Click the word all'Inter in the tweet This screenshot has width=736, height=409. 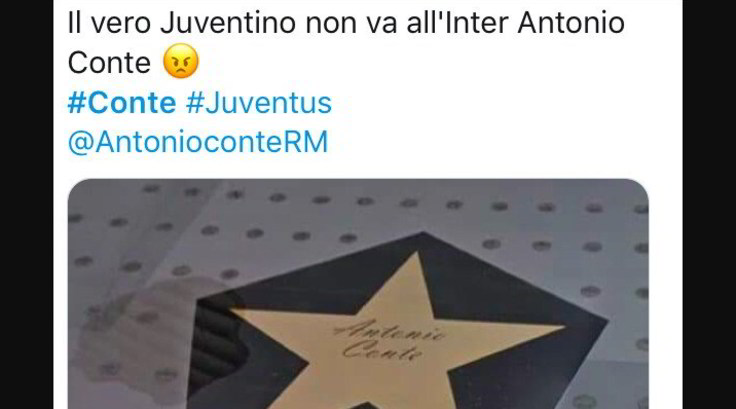pos(457,23)
